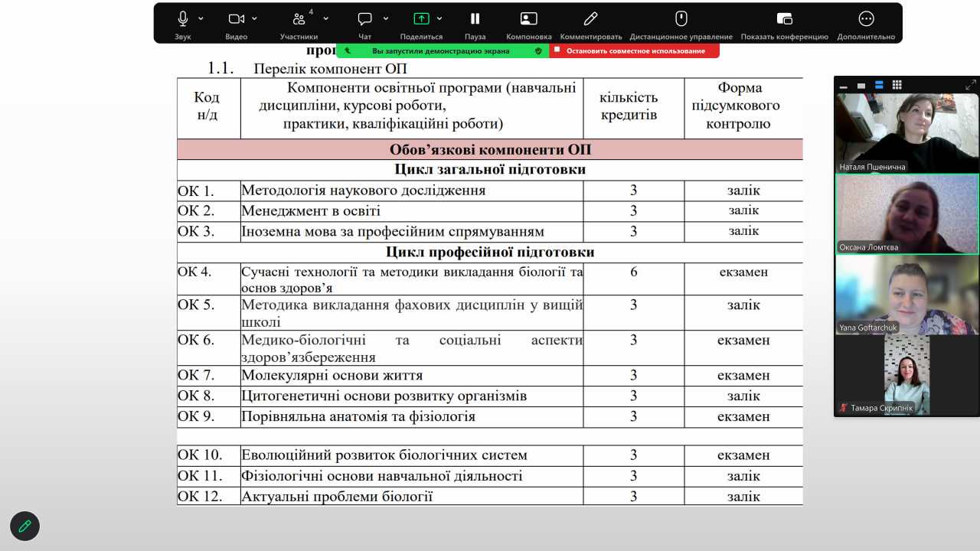Open Дистанционное управление remote control
The width and height of the screenshot is (980, 551).
(681, 19)
